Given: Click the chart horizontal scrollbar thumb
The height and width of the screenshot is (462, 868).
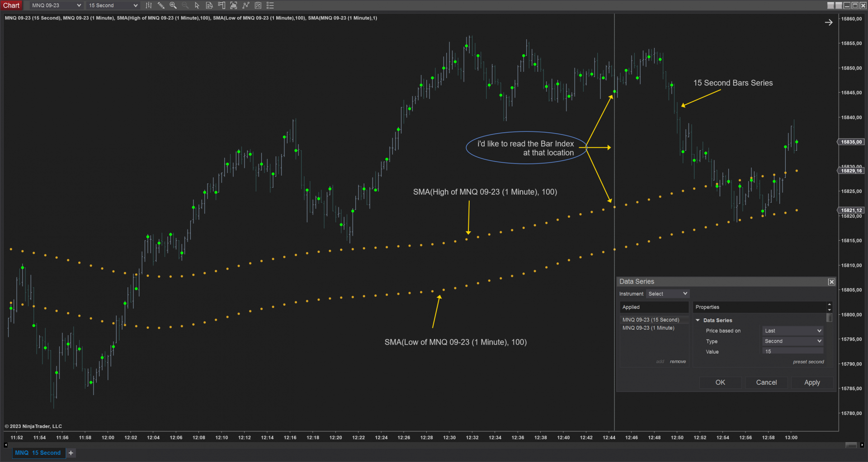Looking at the screenshot, I should 851,445.
